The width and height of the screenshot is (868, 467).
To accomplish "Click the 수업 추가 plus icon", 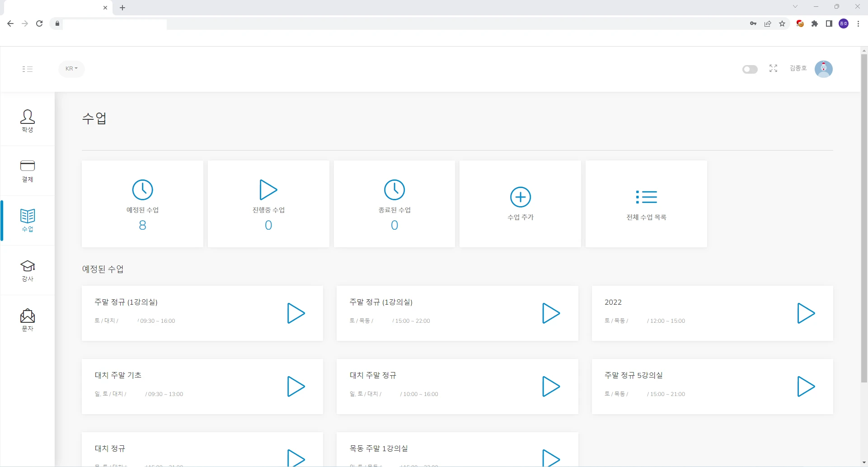I will [520, 197].
